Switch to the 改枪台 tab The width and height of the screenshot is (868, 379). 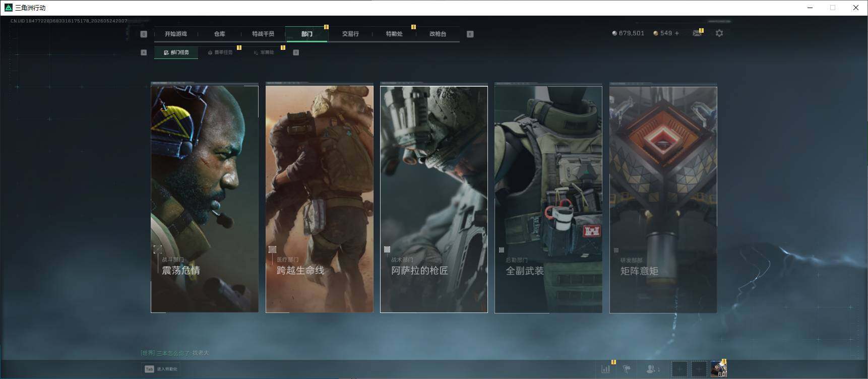pos(438,34)
